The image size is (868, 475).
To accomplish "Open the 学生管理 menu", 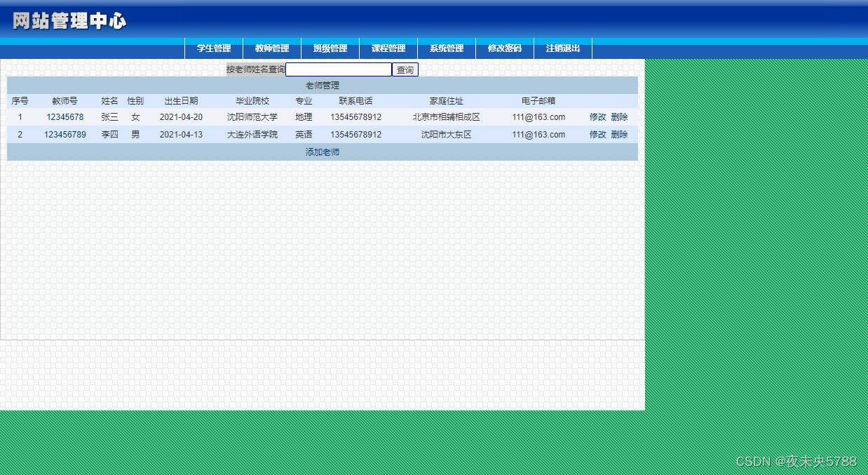I will [x=214, y=48].
